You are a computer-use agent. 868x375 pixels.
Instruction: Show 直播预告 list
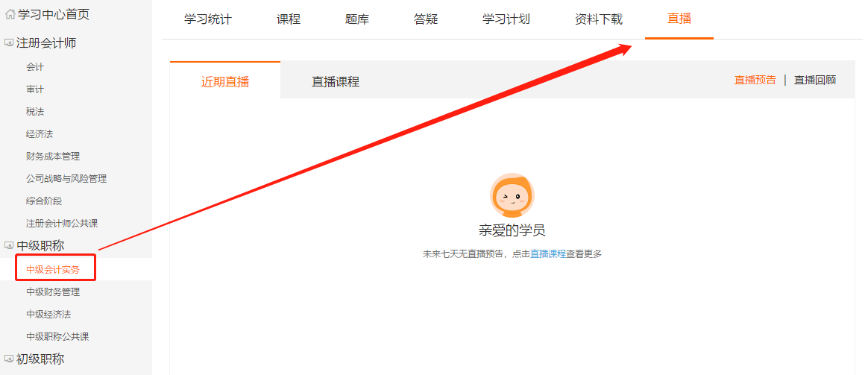(755, 81)
